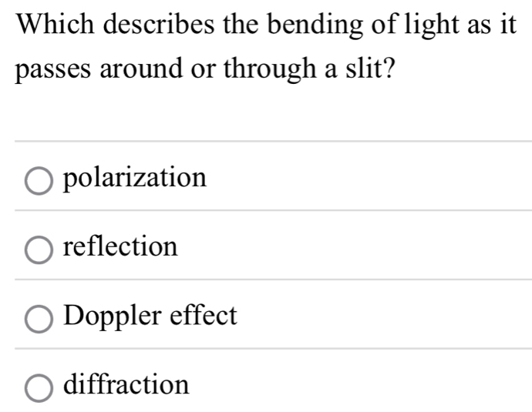Mark the diffraction radio button
532x412 pixels.
click(39, 386)
